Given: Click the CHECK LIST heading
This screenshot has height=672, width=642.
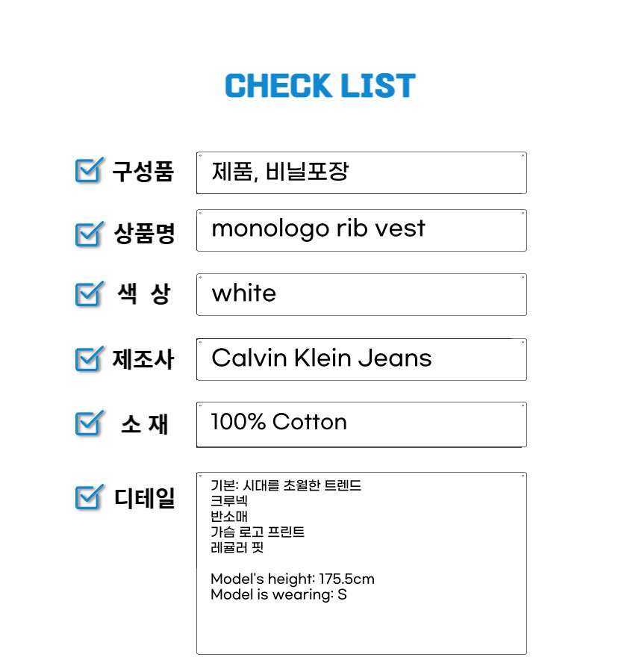Looking at the screenshot, I should (x=320, y=85).
